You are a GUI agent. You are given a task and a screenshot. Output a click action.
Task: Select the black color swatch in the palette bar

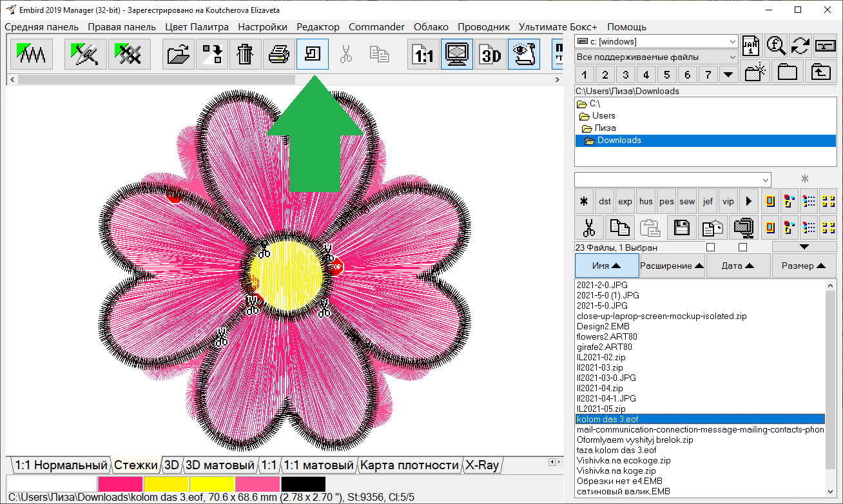pos(303,483)
